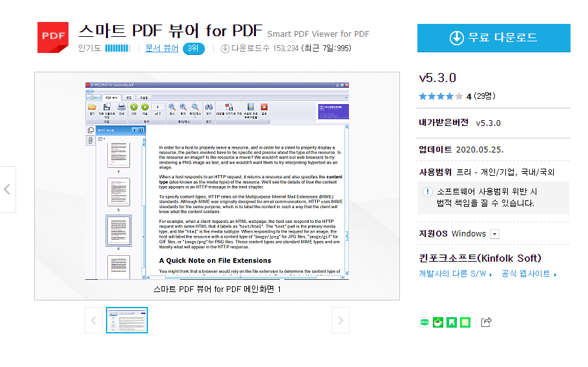Select the PDF 뷰어 ribbon tab in preview
Screen dimensions: 588x367
pos(111,98)
